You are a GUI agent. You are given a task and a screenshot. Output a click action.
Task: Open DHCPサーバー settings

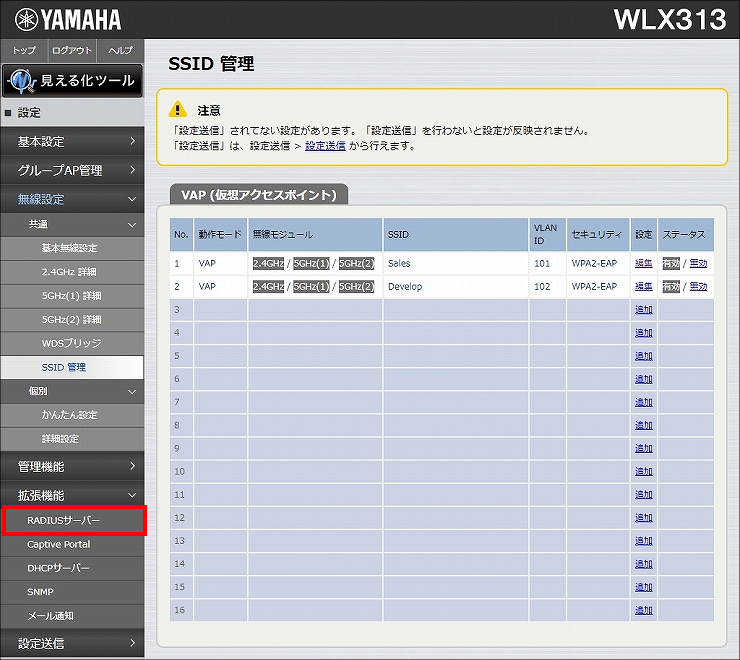point(72,568)
